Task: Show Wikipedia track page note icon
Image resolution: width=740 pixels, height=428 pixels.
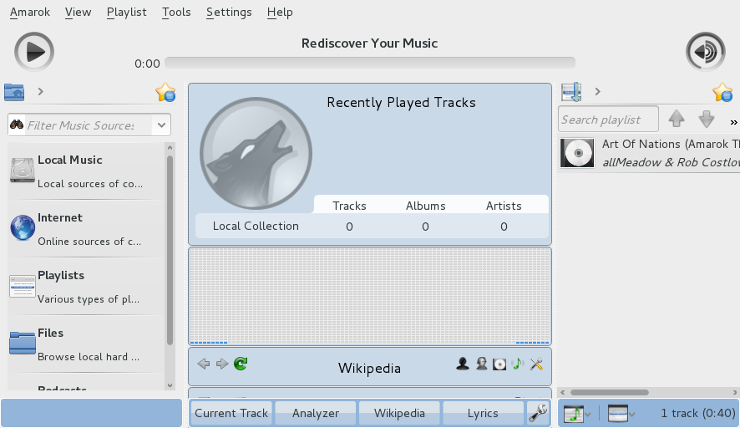Action: point(518,364)
